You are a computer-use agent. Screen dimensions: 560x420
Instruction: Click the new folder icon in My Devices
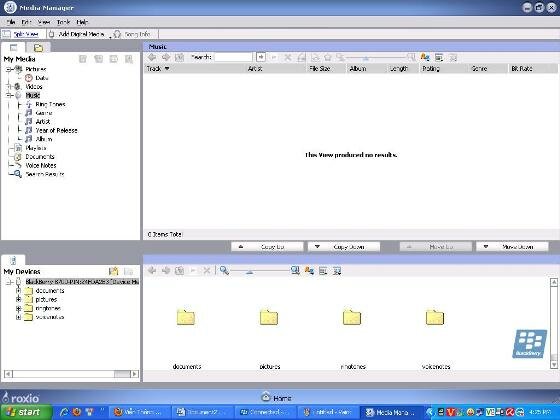pyautogui.click(x=114, y=271)
